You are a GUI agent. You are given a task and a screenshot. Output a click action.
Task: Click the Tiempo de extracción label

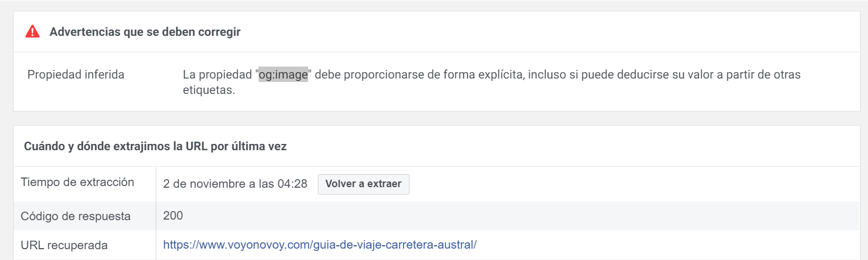(77, 183)
